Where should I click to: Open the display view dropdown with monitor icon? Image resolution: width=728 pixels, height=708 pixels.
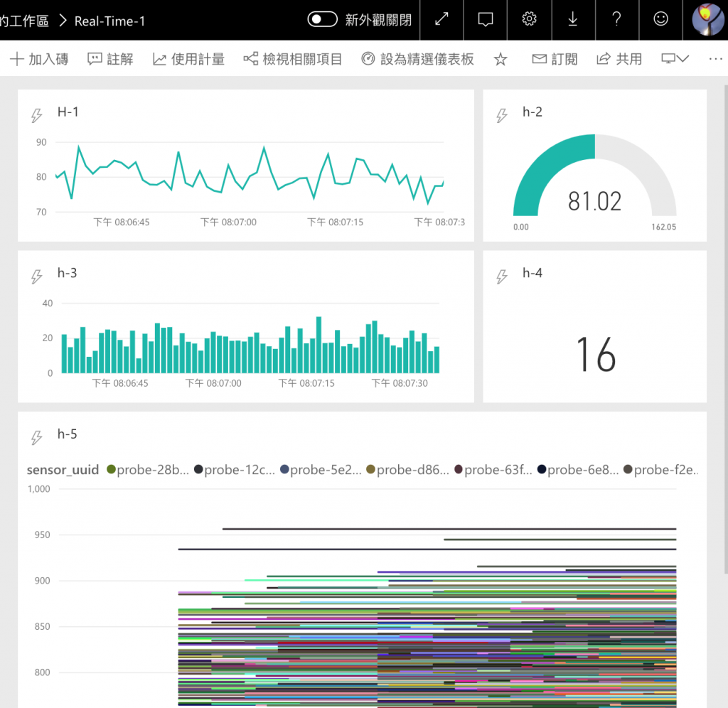(x=675, y=58)
